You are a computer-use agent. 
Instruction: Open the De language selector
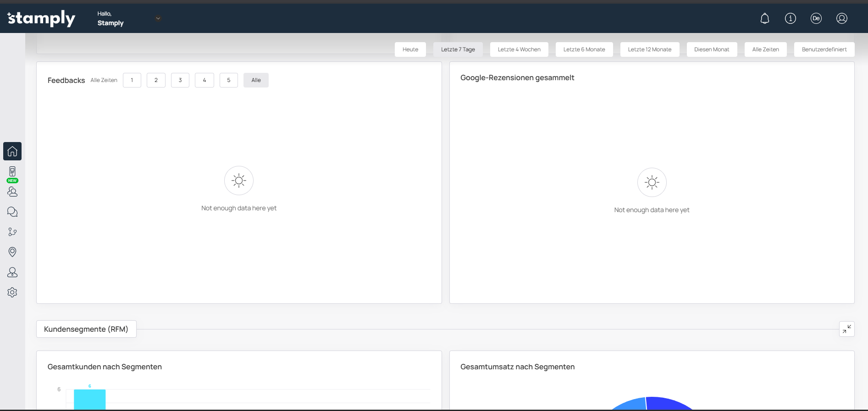[816, 18]
